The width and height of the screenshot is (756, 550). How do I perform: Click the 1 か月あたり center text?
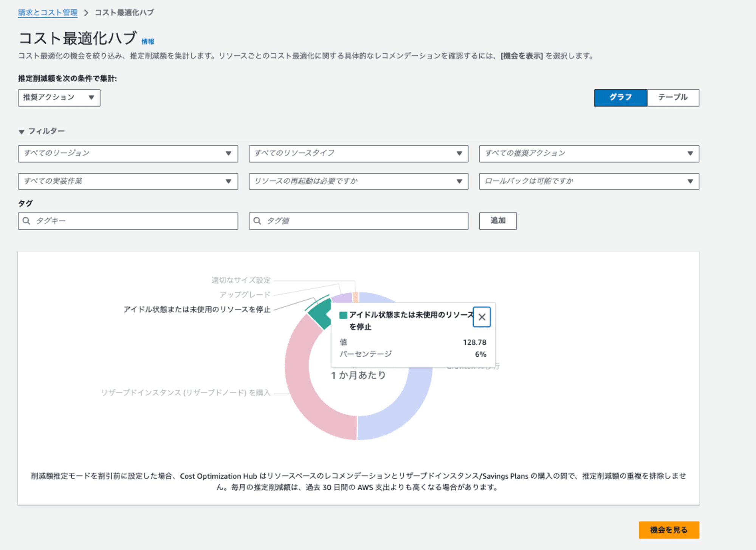(358, 375)
